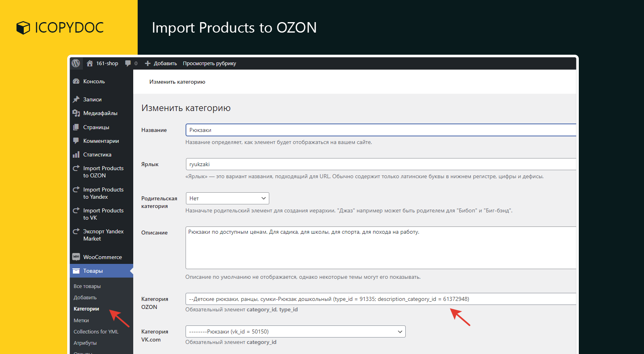Expand the Категория VK.com Рюкзаки dropdown
This screenshot has width=644, height=354.
295,331
